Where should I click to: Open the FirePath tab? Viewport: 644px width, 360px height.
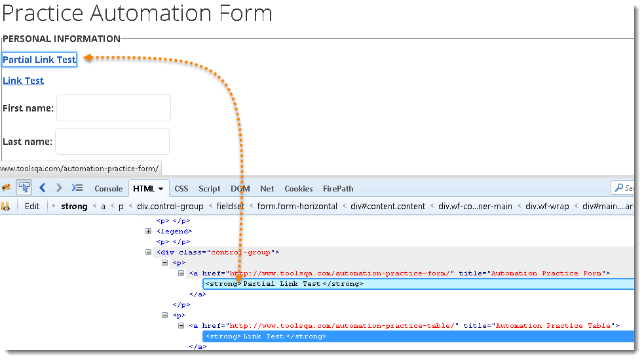338,189
